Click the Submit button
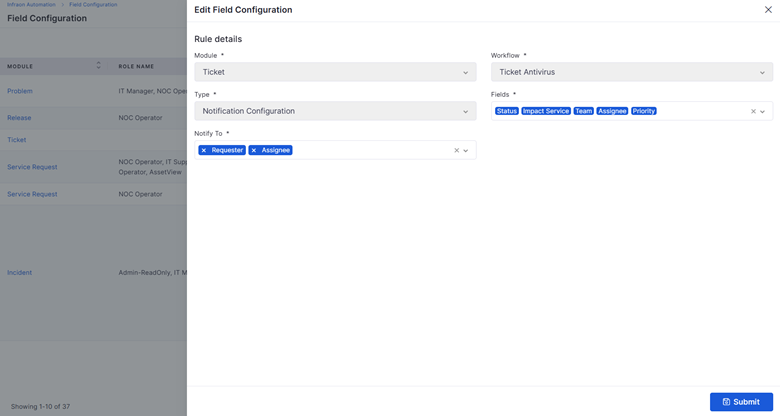Screen dimensions: 780x416 [741, 401]
